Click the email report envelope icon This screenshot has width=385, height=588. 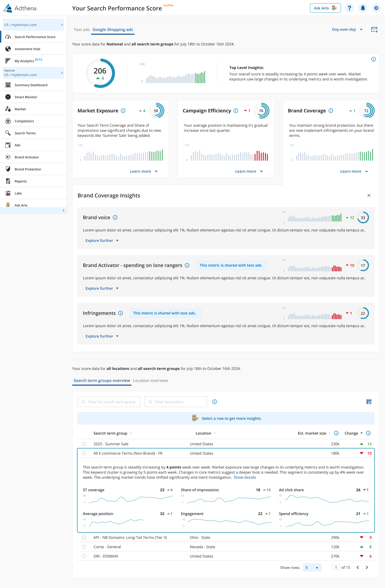point(374,30)
